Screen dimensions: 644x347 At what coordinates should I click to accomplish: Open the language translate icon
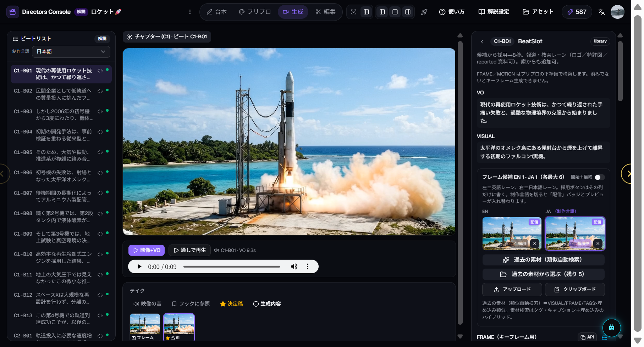pos(601,12)
